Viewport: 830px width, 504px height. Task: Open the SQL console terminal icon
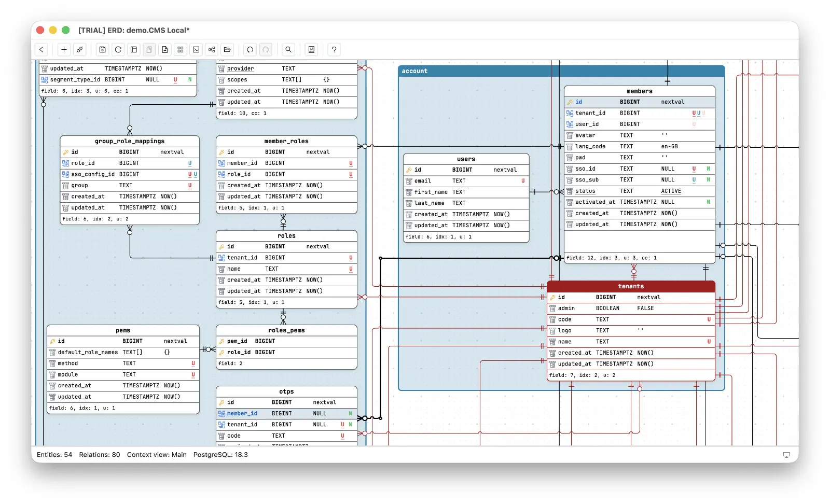pyautogui.click(x=196, y=50)
